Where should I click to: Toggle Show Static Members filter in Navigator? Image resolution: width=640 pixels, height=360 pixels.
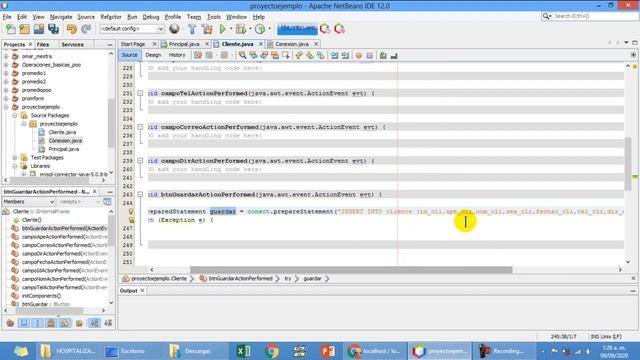point(38,323)
